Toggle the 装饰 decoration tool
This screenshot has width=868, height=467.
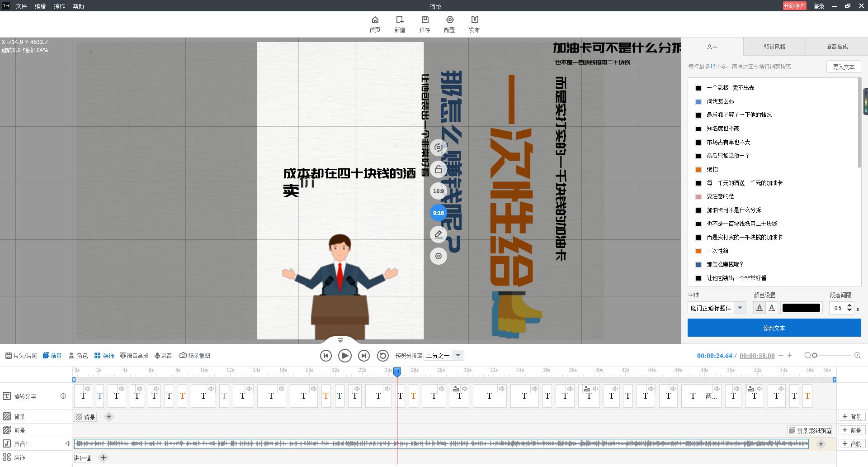[x=104, y=356]
